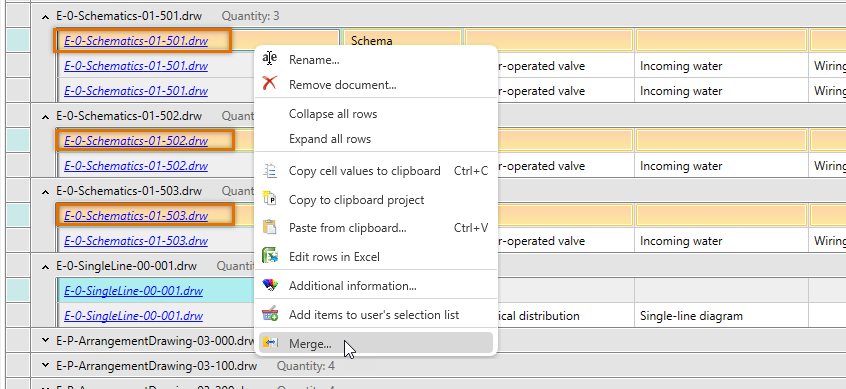The height and width of the screenshot is (389, 846).
Task: Click the Copy to clipboard project icon
Action: pos(269,199)
